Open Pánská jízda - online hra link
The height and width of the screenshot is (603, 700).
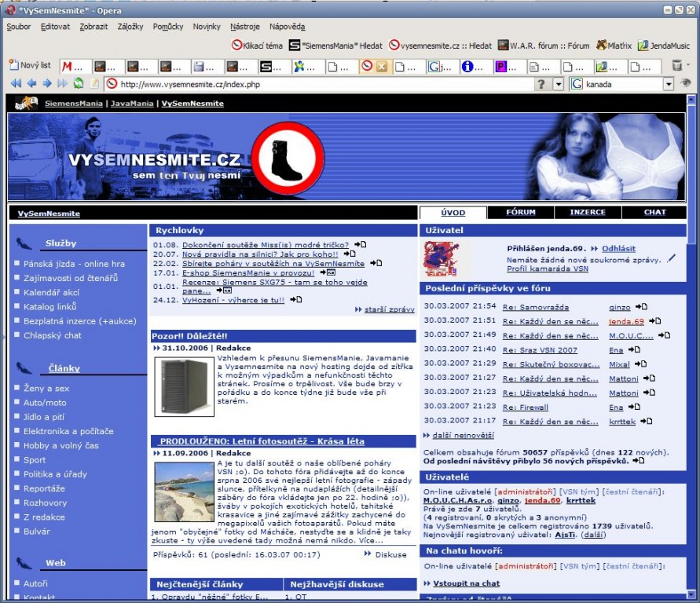[x=74, y=264]
